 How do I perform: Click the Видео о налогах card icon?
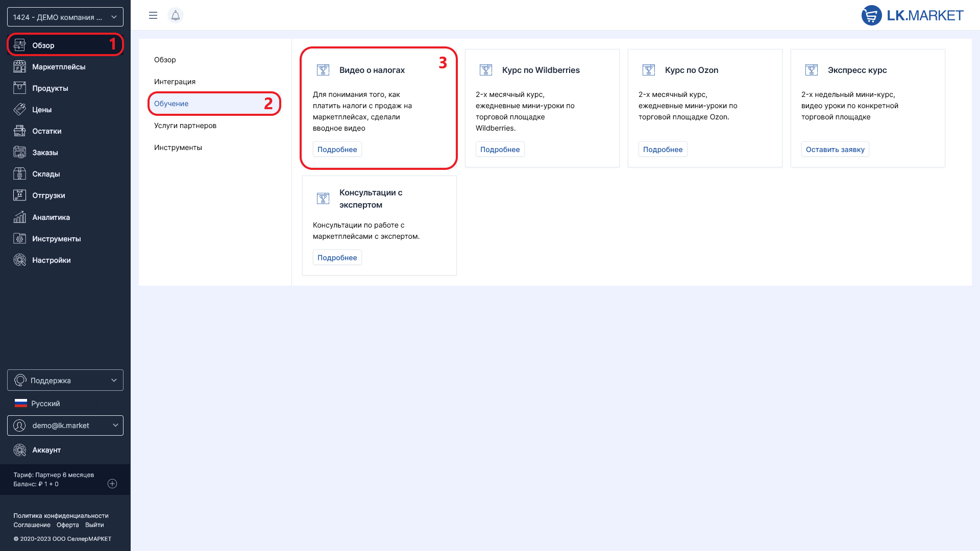(x=323, y=70)
